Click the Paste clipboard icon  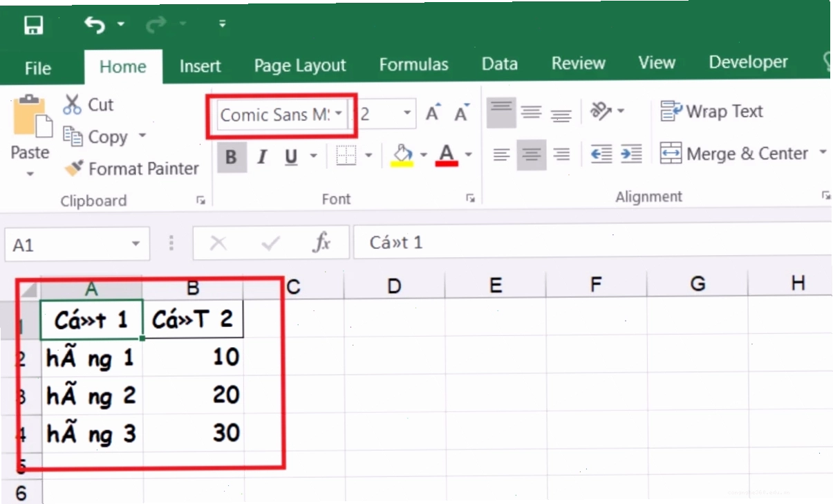[32, 117]
